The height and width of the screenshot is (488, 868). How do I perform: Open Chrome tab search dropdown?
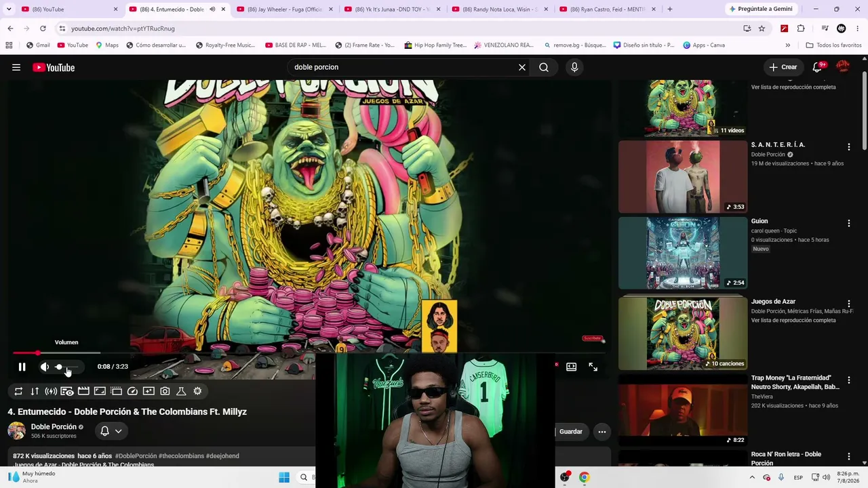(9, 9)
